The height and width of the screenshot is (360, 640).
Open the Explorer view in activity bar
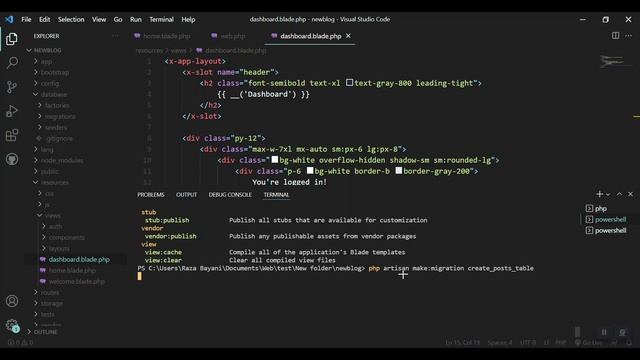pos(12,39)
